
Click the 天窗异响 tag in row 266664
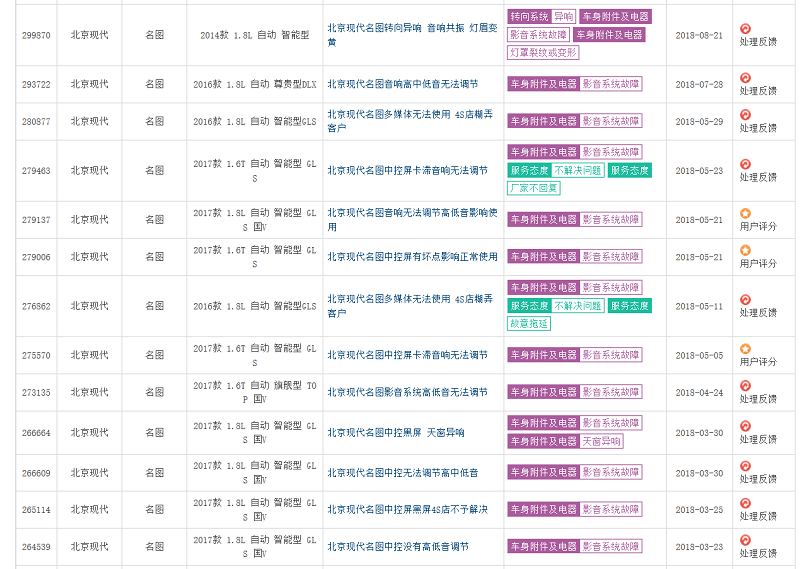[601, 441]
